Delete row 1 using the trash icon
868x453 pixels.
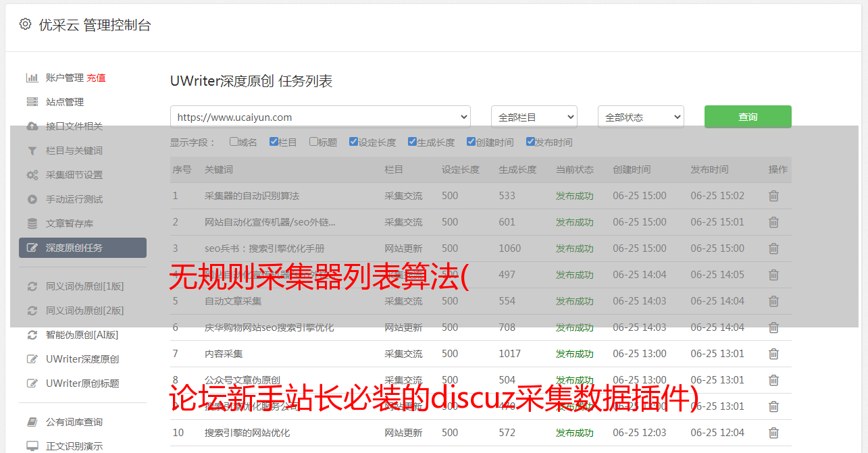(x=773, y=196)
